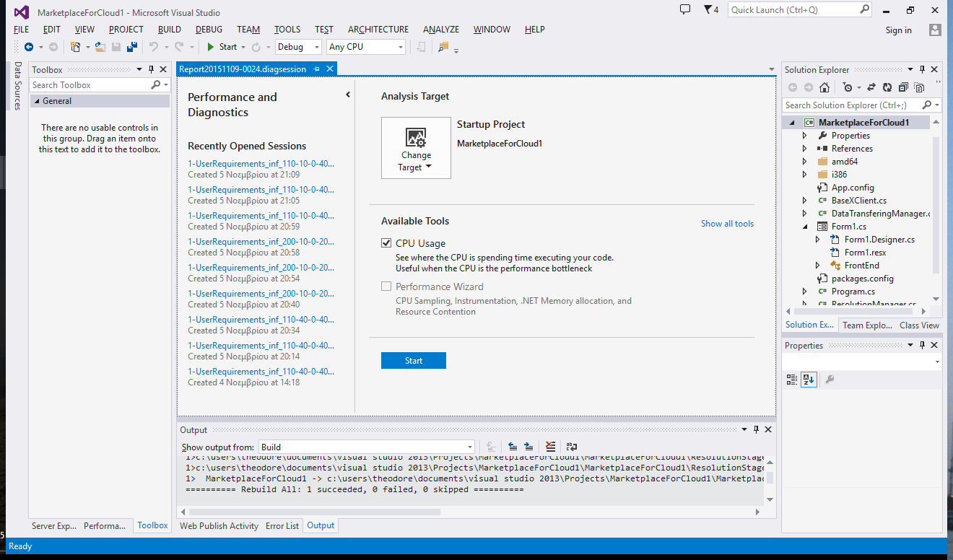This screenshot has width=953, height=560.
Task: Expand the References node
Action: [x=805, y=149]
